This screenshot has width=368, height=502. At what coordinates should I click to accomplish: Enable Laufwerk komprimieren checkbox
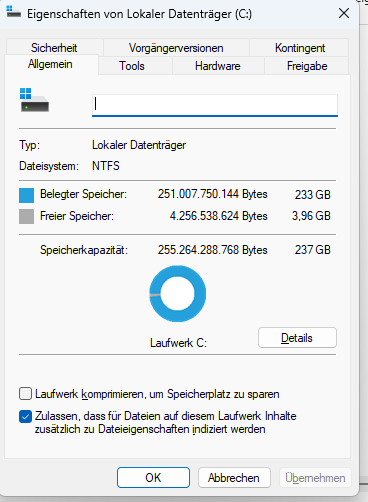(x=26, y=394)
